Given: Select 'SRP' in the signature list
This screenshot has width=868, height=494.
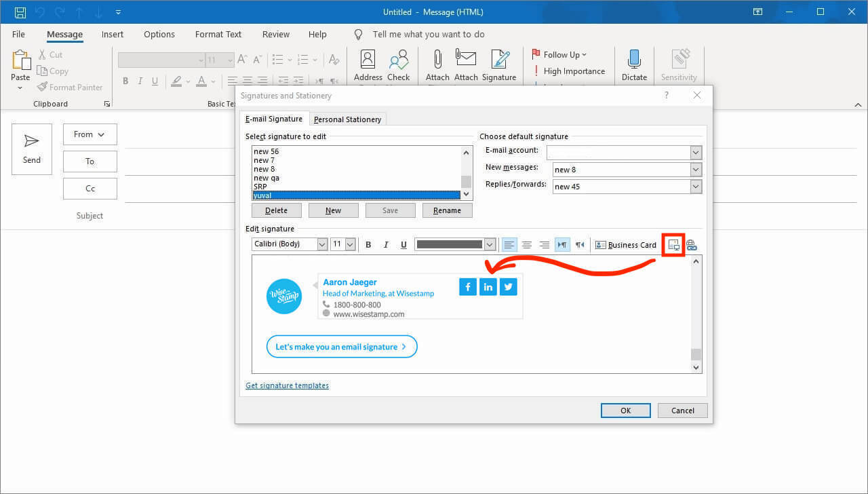Looking at the screenshot, I should [x=260, y=187].
